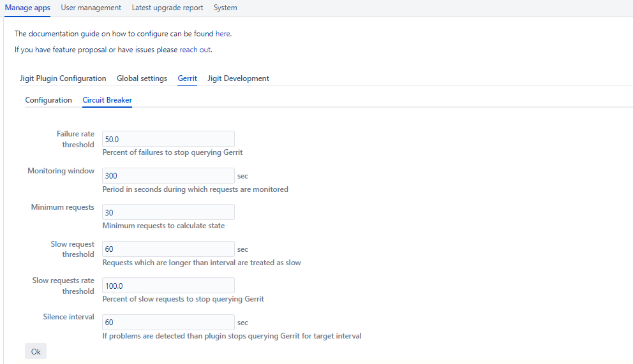Click the Silence interval label text
Viewport: 633px width, 364px height.
68,317
